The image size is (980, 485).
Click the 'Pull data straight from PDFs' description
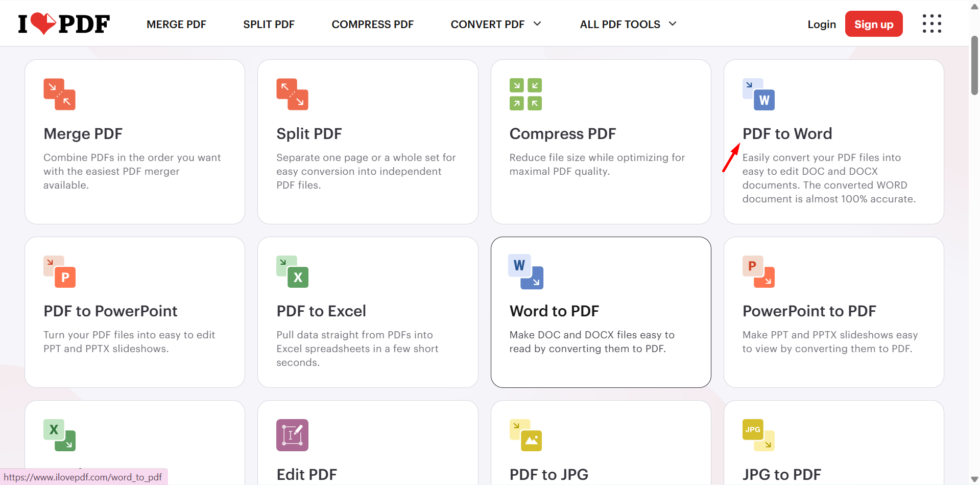tap(357, 349)
